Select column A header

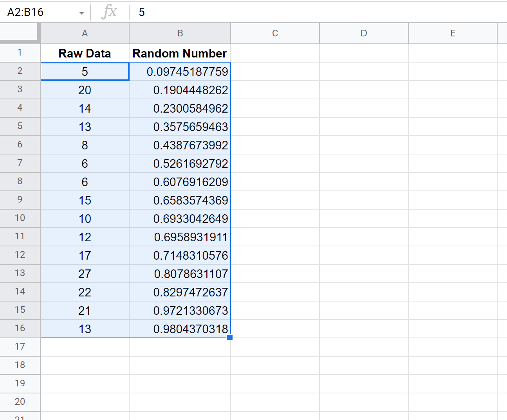tap(85, 34)
